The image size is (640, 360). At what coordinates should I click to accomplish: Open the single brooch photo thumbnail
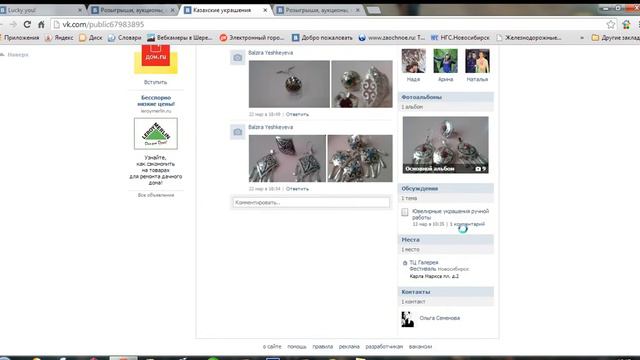(x=289, y=84)
